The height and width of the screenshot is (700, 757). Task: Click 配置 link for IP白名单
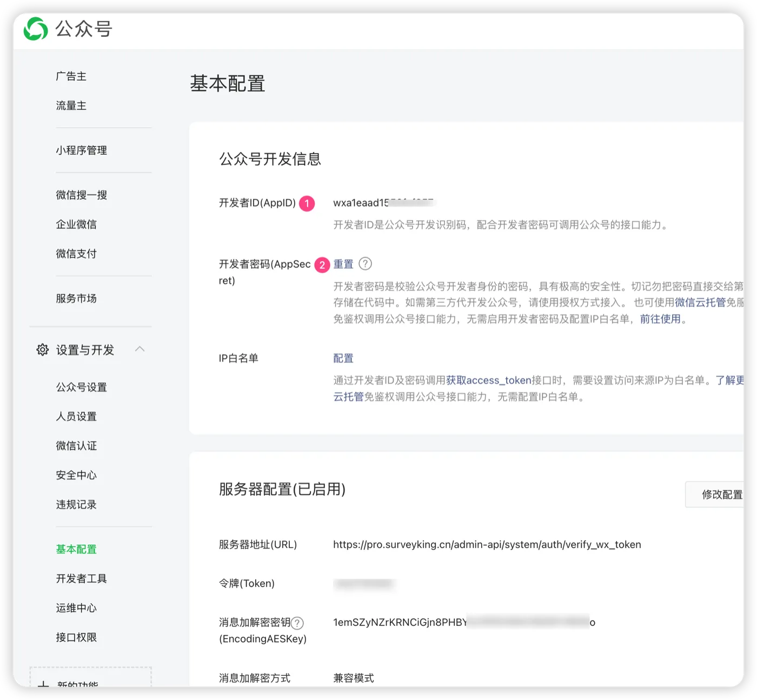tap(343, 358)
